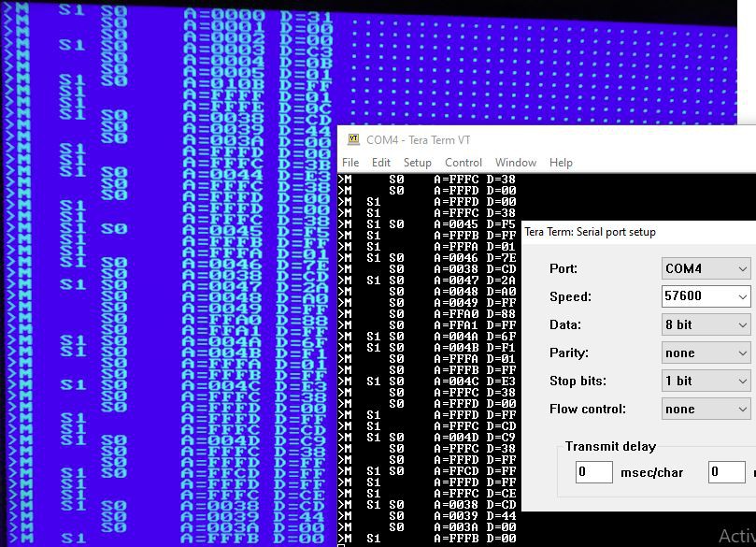Click the Tera Term VT title bar icon

pos(353,139)
